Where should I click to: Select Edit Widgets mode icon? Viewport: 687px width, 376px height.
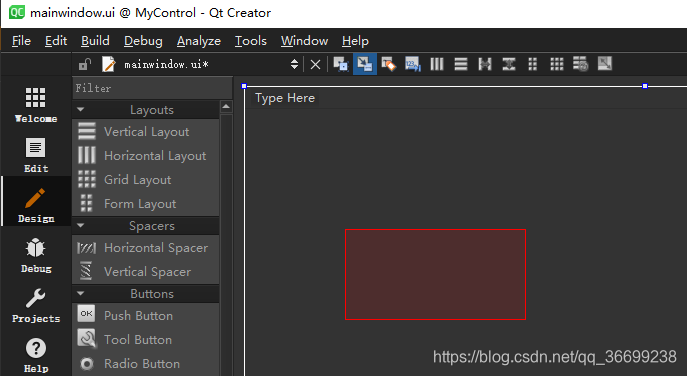pos(341,64)
